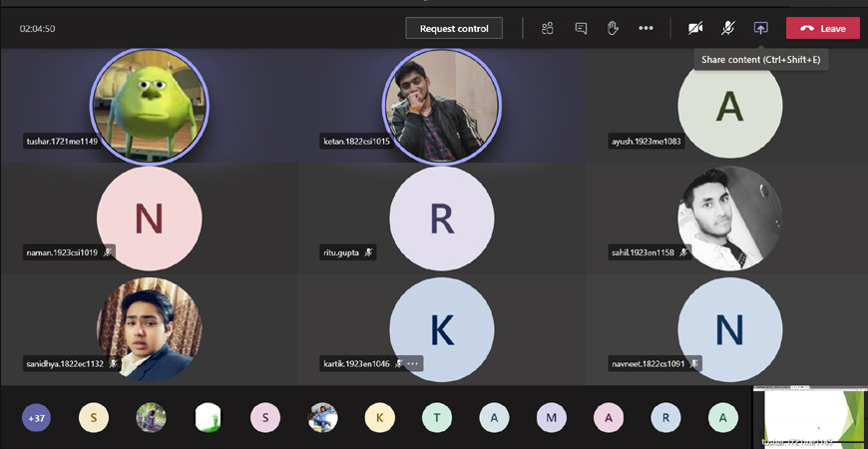Select ketan.1822csi1015's video tile
Screen dimensions: 868x449
click(x=440, y=105)
